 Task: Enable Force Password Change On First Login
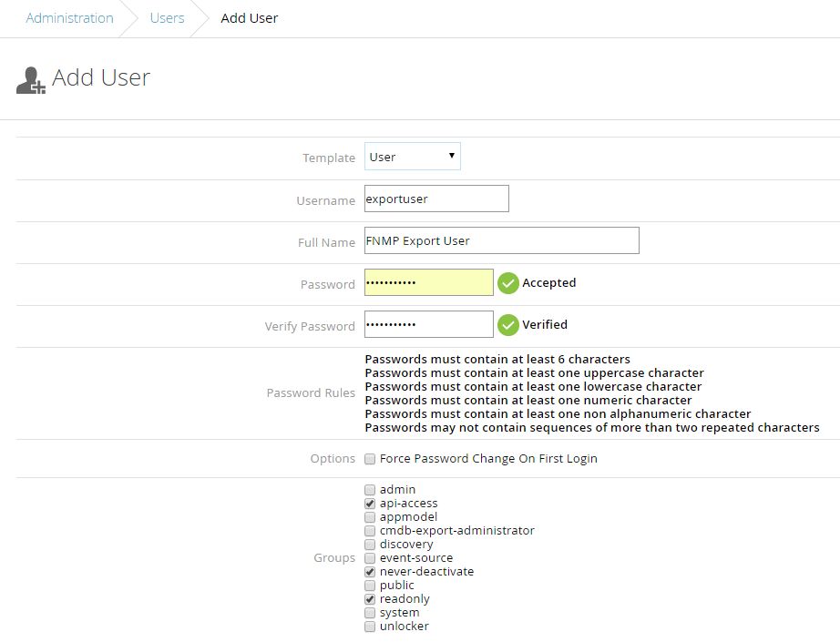coord(370,459)
